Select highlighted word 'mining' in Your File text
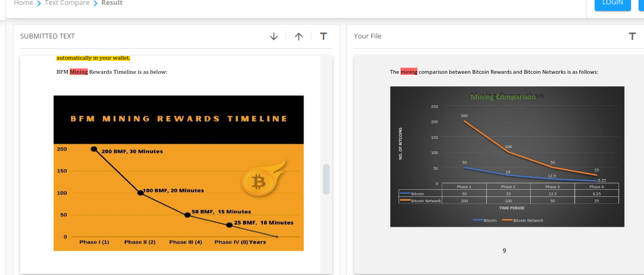The image size is (644, 275). point(409,72)
